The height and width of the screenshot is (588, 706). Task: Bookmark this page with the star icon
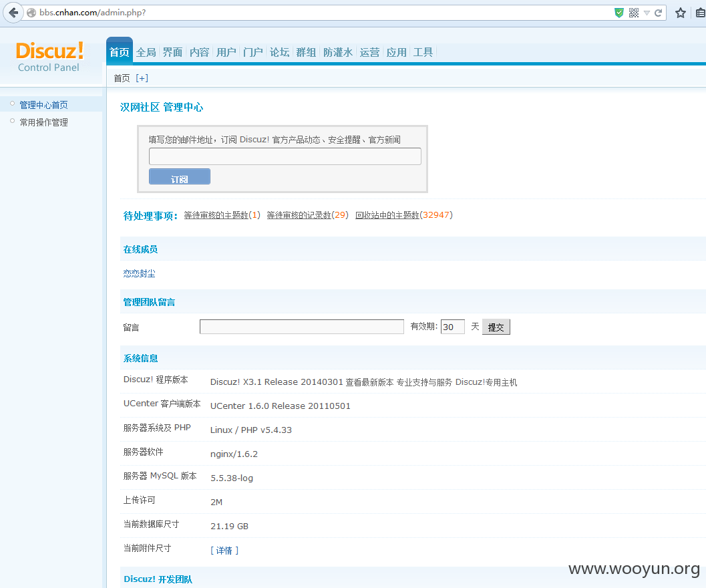[x=681, y=13]
